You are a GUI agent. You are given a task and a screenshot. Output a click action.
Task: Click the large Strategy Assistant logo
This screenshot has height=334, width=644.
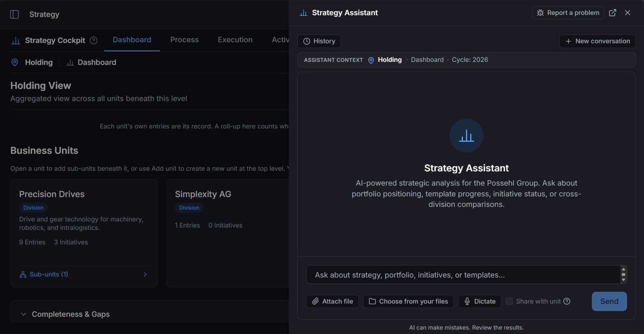tap(466, 135)
